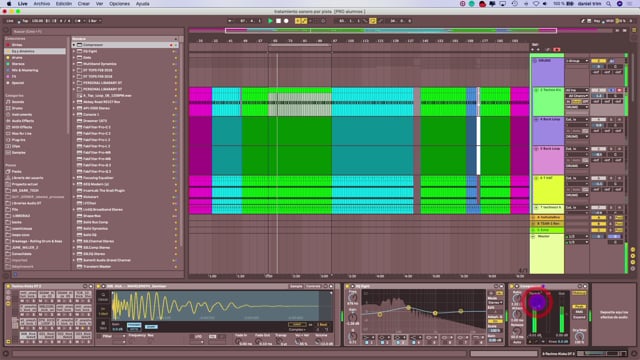Stop playback using the white Stop square

click(x=278, y=21)
